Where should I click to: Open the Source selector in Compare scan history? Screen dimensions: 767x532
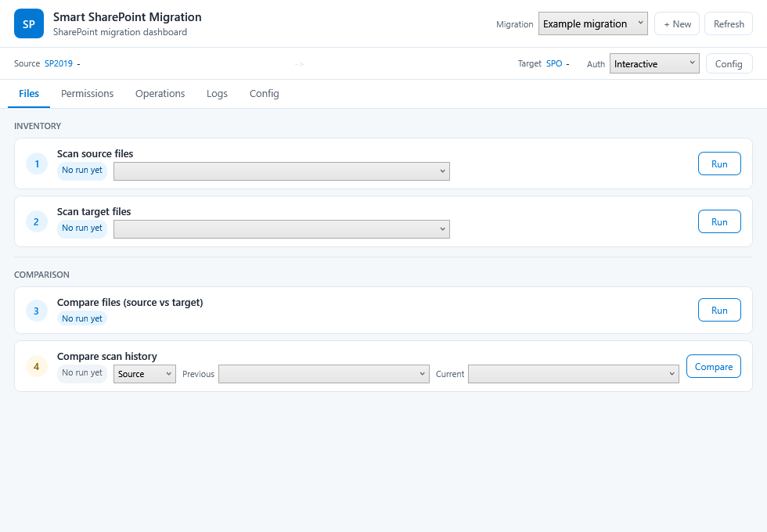pyautogui.click(x=144, y=374)
